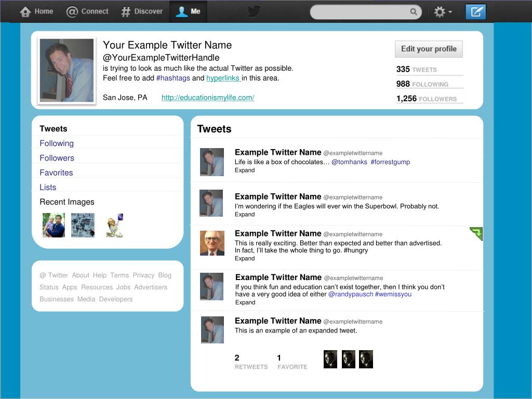
Task: Click the #forrestgump hashtag
Action: coord(390,162)
